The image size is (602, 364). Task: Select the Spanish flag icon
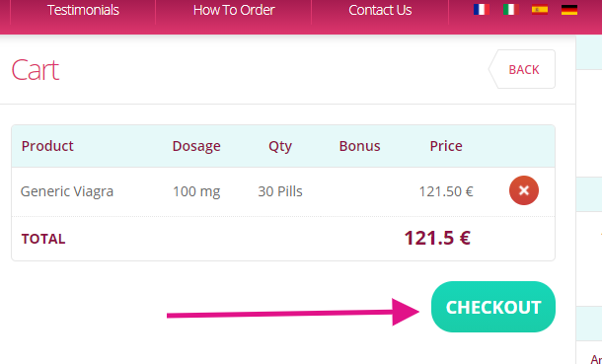click(540, 10)
